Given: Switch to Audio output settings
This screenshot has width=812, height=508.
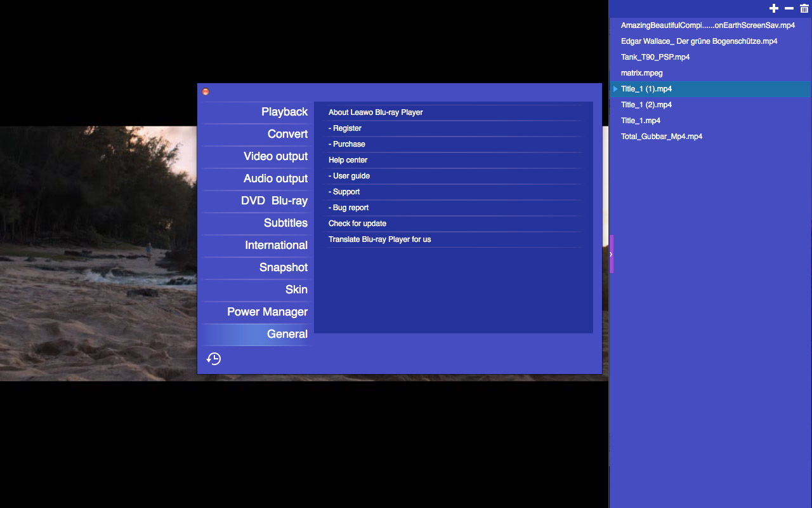Looking at the screenshot, I should point(256,178).
